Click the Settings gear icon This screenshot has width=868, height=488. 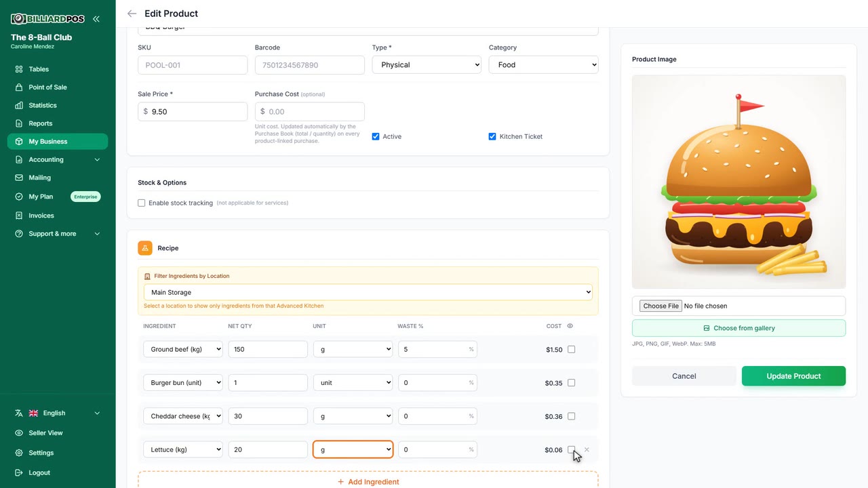pos(19,453)
